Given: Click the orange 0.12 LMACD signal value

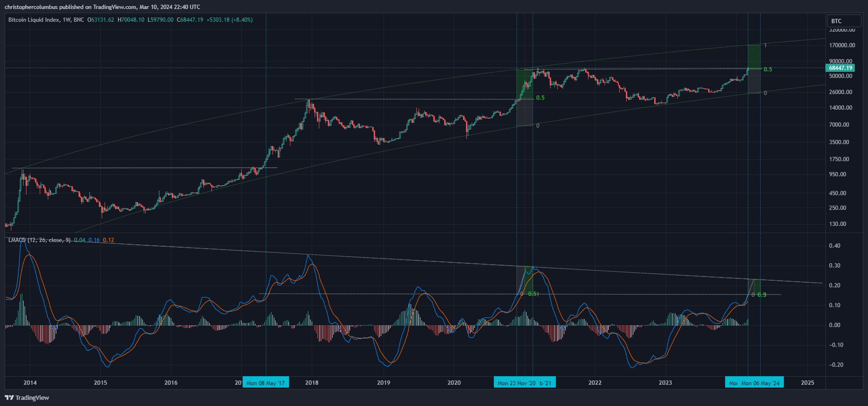Looking at the screenshot, I should (x=108, y=240).
